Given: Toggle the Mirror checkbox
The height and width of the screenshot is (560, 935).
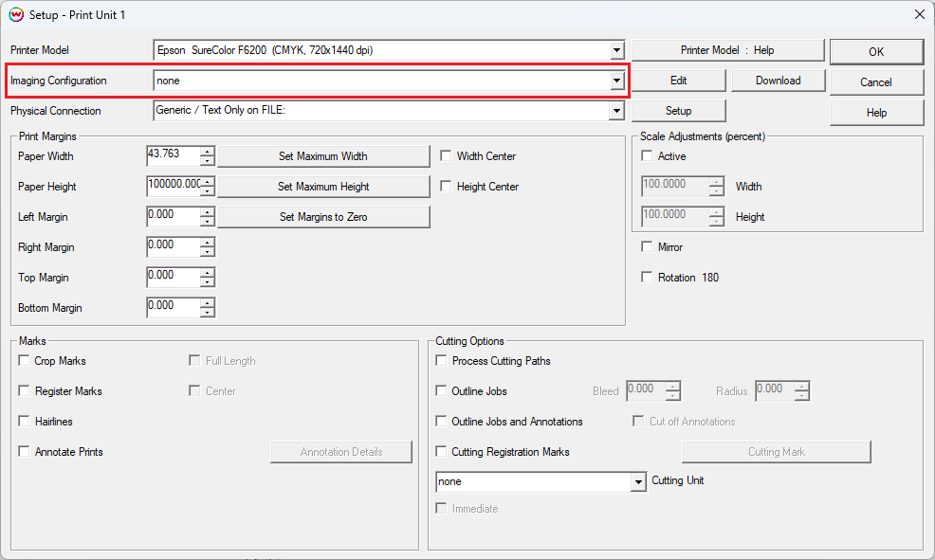Looking at the screenshot, I should (x=648, y=247).
